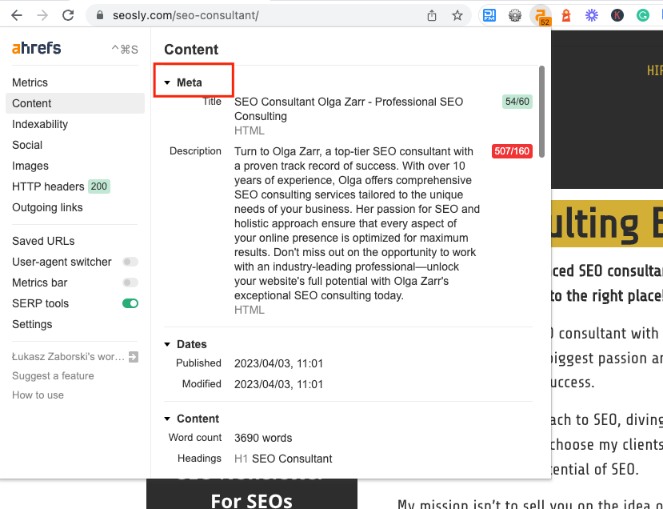Click the padlock site info icon
The image size is (663, 509).
[x=100, y=15]
